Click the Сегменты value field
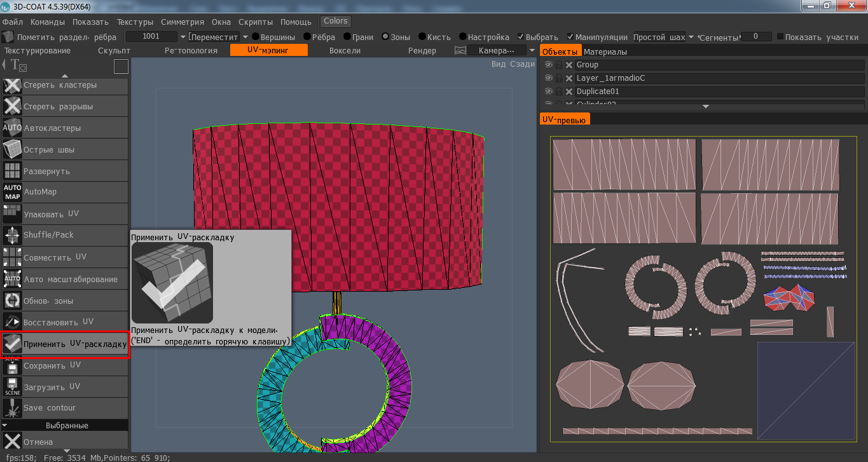Image resolution: width=868 pixels, height=462 pixels. pos(755,37)
